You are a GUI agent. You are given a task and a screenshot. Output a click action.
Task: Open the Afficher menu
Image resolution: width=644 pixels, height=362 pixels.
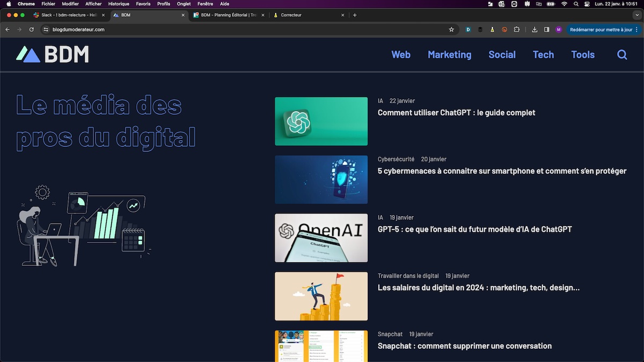pyautogui.click(x=93, y=4)
